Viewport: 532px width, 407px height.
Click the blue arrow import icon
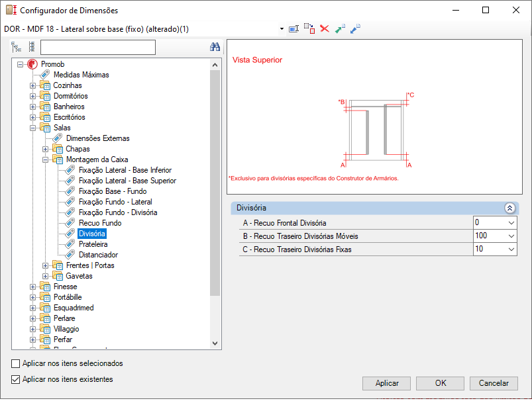point(355,29)
